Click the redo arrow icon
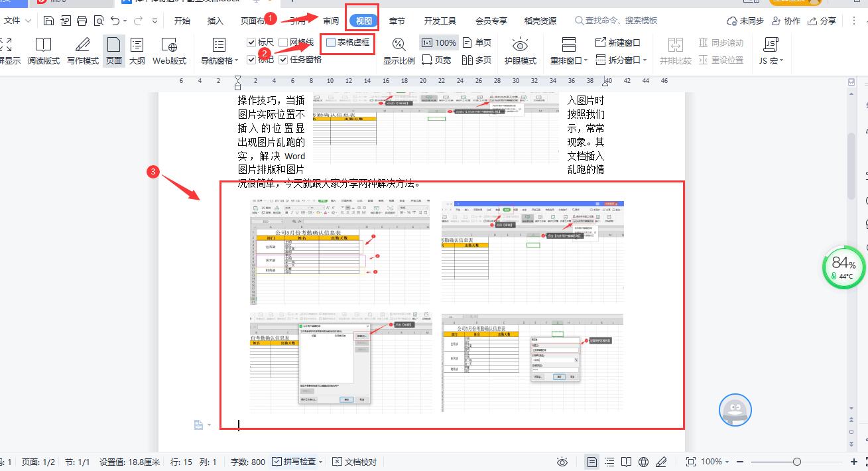This screenshot has width=868, height=471. tap(139, 21)
